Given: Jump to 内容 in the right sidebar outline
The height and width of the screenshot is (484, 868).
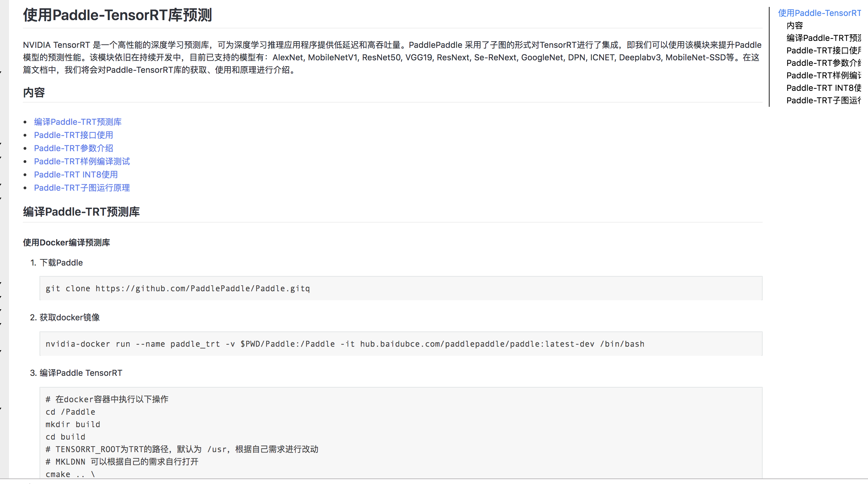Looking at the screenshot, I should click(795, 26).
